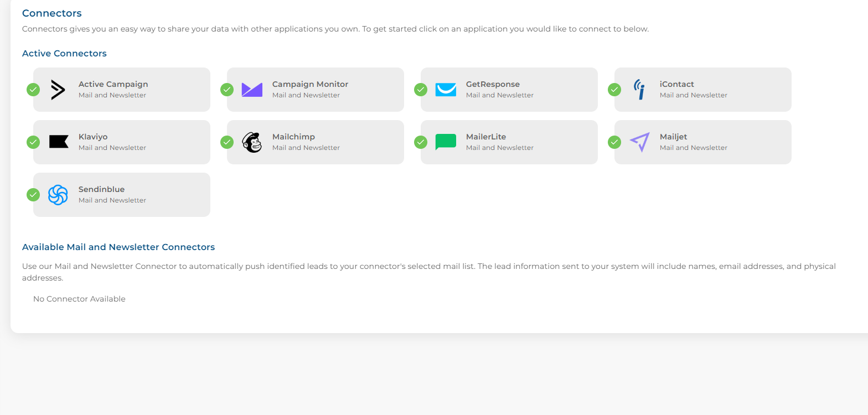Viewport: 868px width, 415px height.
Task: Click the Campaign Monitor envelope logo
Action: (x=252, y=90)
